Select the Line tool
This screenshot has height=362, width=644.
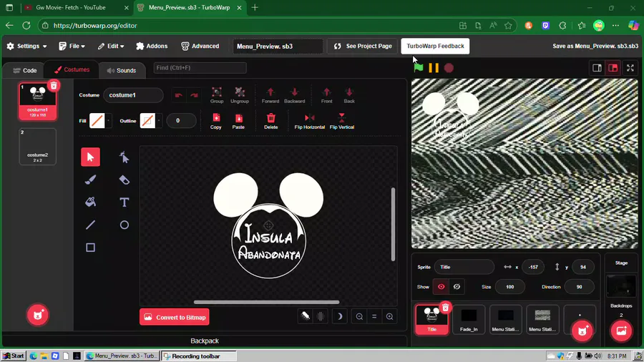pos(90,225)
